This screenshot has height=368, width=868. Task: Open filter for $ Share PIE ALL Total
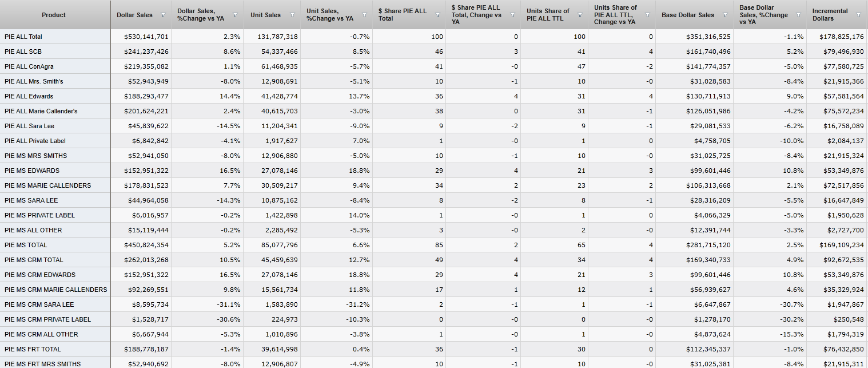point(438,15)
